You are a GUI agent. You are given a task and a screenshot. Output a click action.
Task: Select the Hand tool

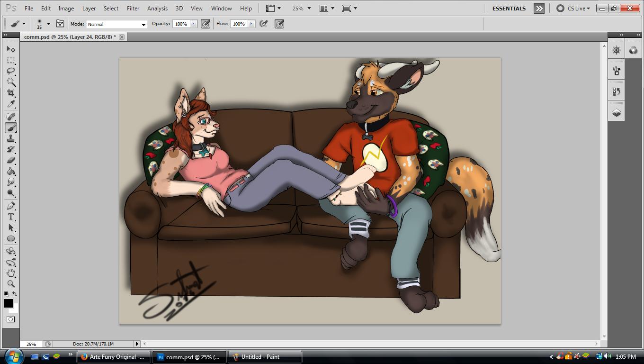(x=11, y=273)
